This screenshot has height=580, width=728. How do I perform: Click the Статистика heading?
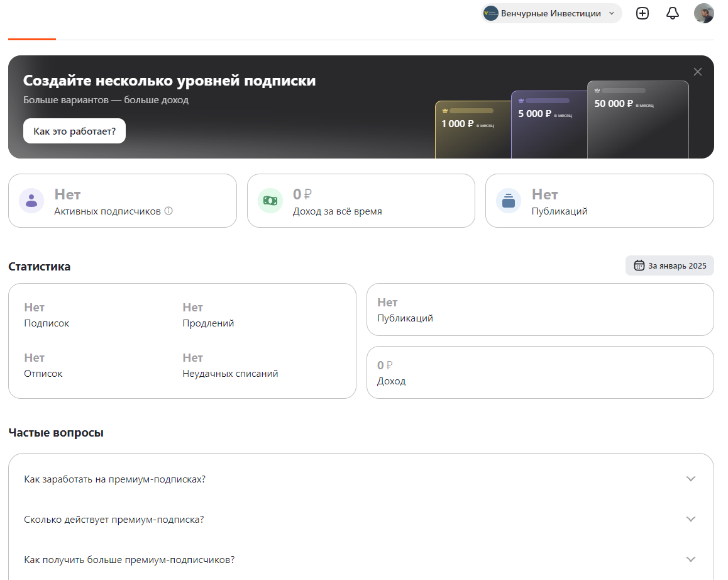click(40, 267)
